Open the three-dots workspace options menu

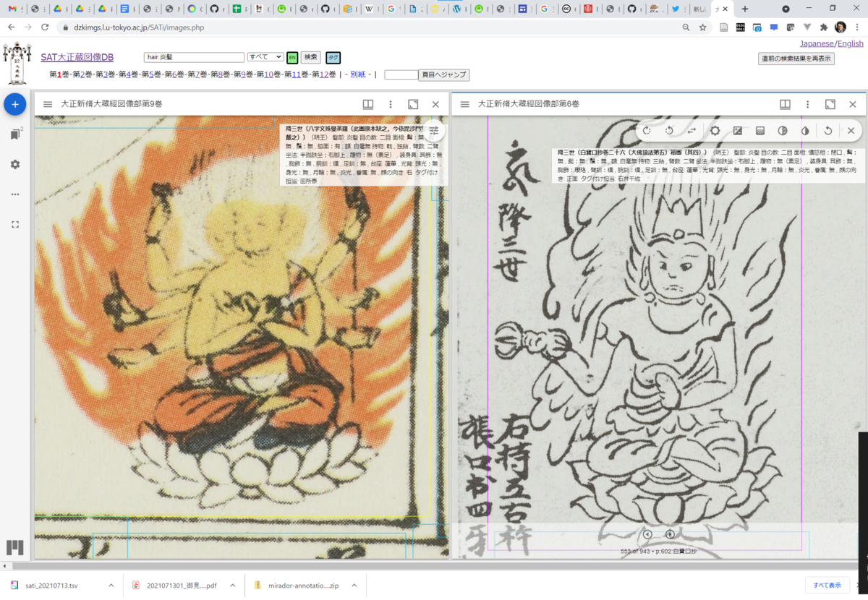click(15, 194)
